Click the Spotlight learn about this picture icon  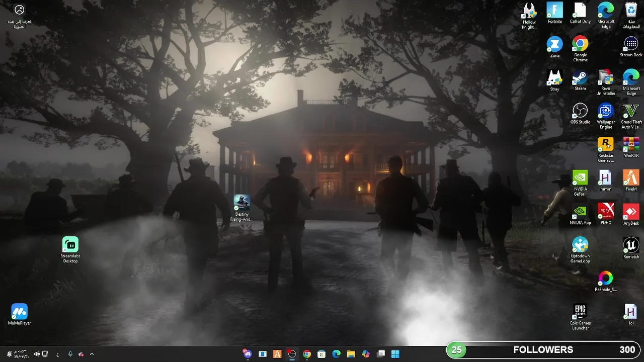point(19,17)
